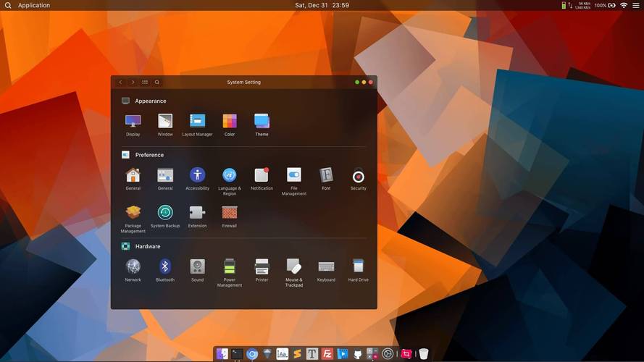Click the search icon in the top bar

click(x=8, y=5)
